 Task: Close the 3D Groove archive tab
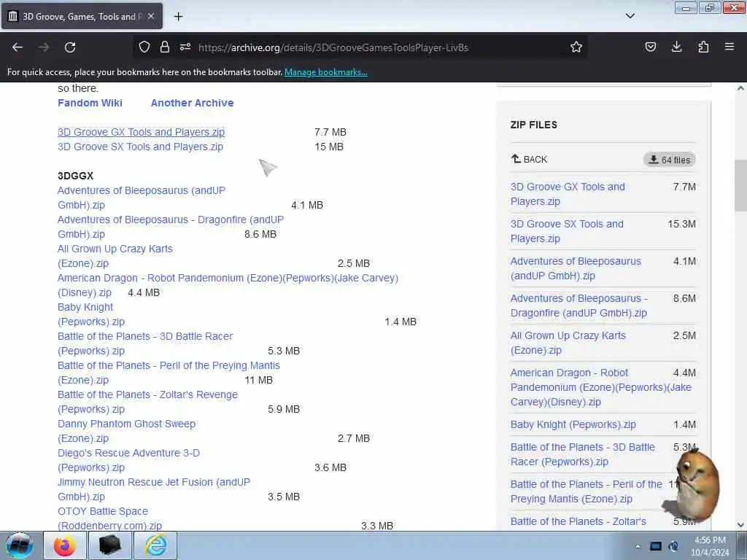tap(151, 16)
